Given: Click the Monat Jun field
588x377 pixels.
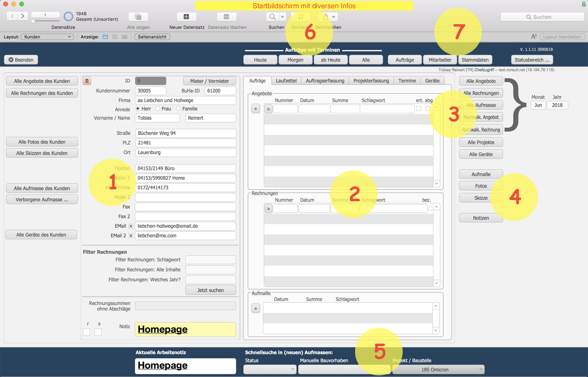Looking at the screenshot, I should 538,105.
